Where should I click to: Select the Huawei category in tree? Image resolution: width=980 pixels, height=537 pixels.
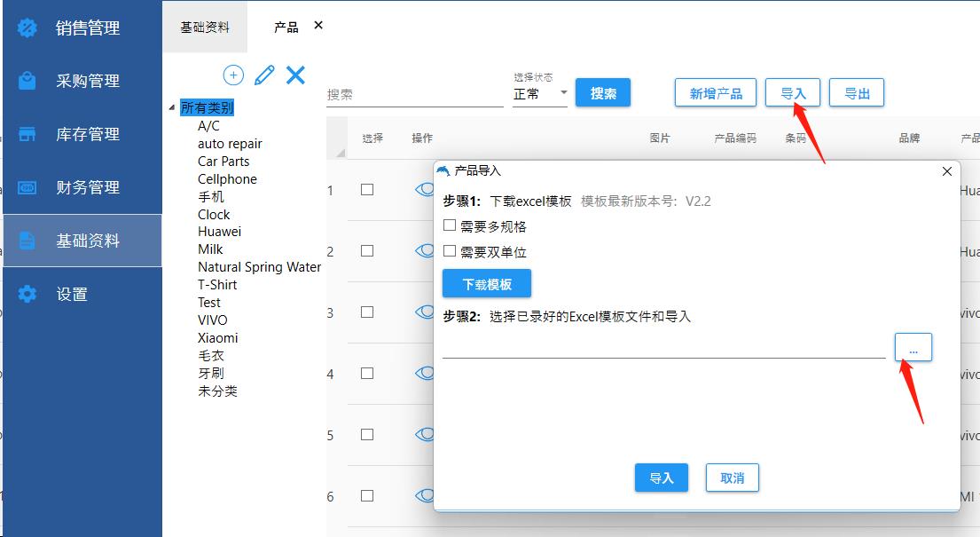click(219, 232)
